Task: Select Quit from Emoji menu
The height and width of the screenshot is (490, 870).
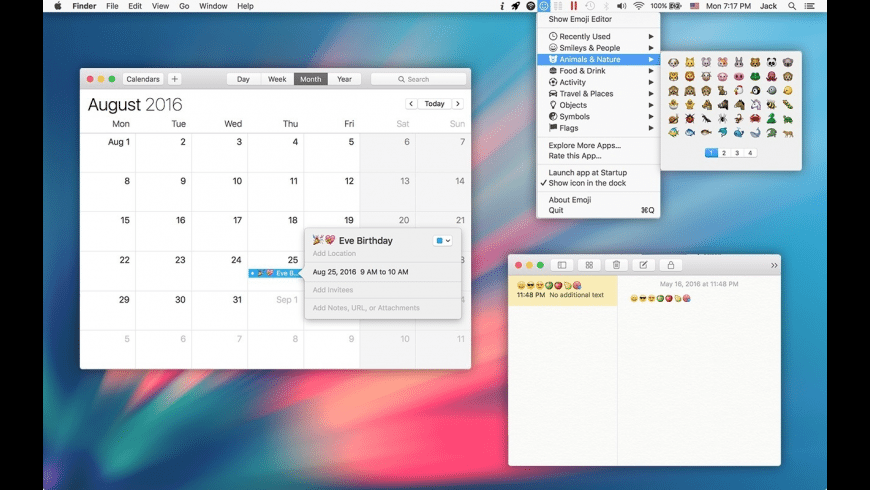Action: [598, 210]
